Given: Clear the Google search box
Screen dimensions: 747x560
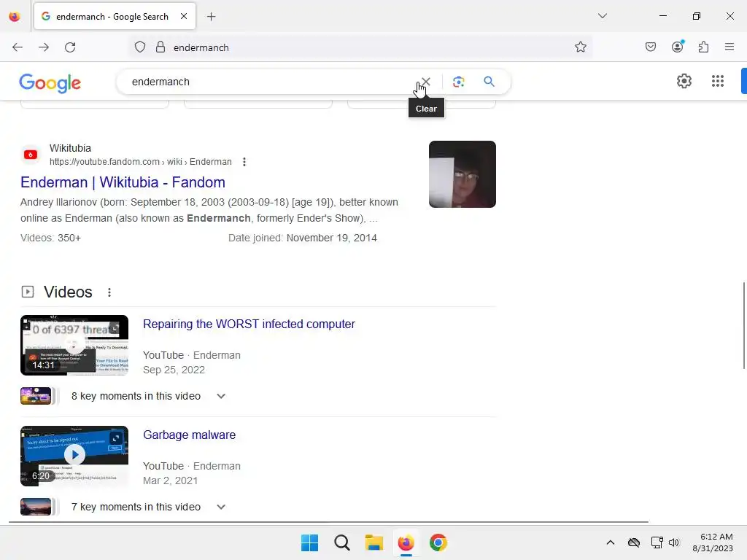Looking at the screenshot, I should pyautogui.click(x=426, y=82).
